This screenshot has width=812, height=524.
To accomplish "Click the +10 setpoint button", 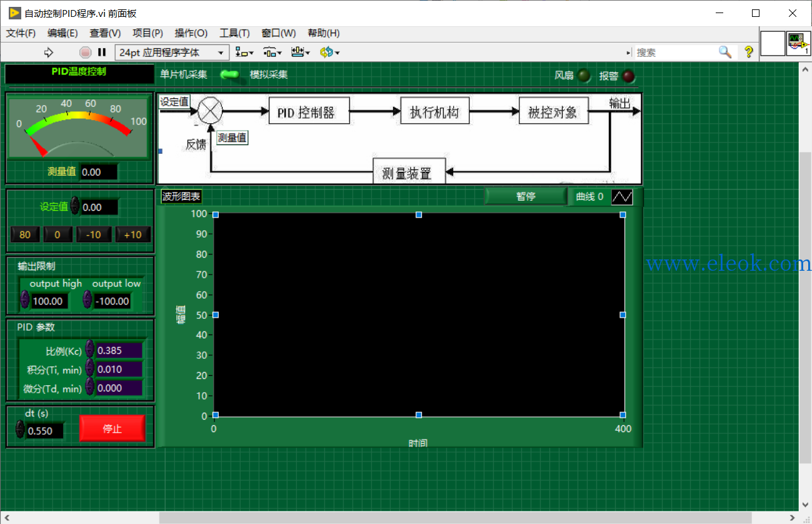I will (133, 235).
